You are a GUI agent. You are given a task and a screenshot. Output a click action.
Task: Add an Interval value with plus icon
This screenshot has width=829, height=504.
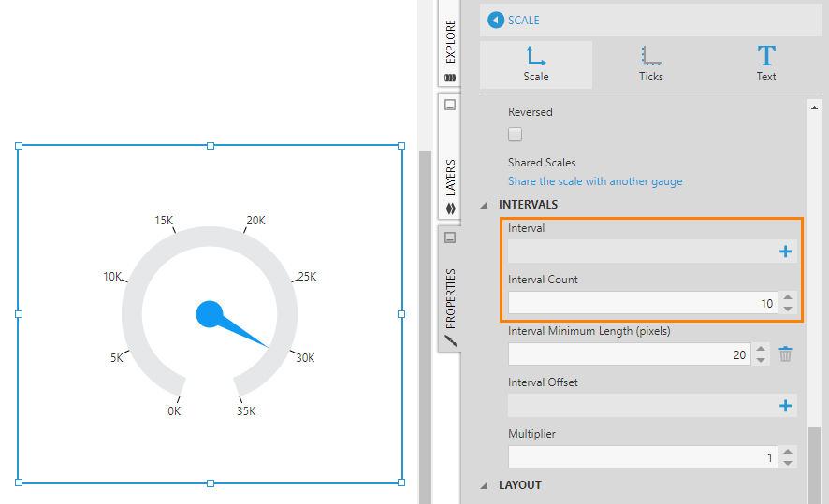click(785, 252)
